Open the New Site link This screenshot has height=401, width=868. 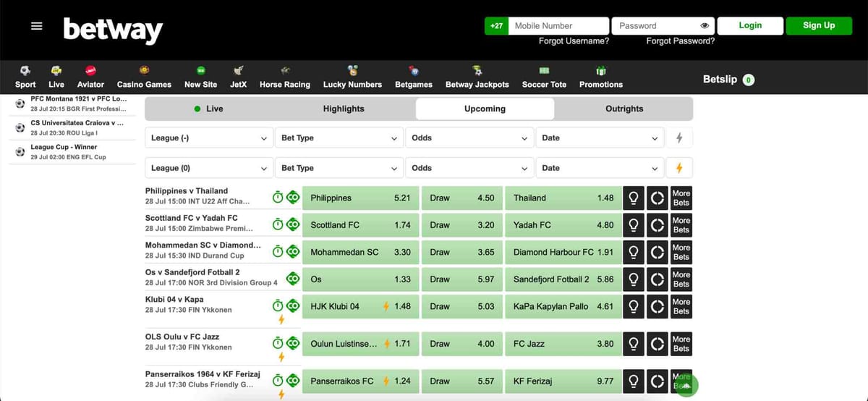(x=200, y=77)
